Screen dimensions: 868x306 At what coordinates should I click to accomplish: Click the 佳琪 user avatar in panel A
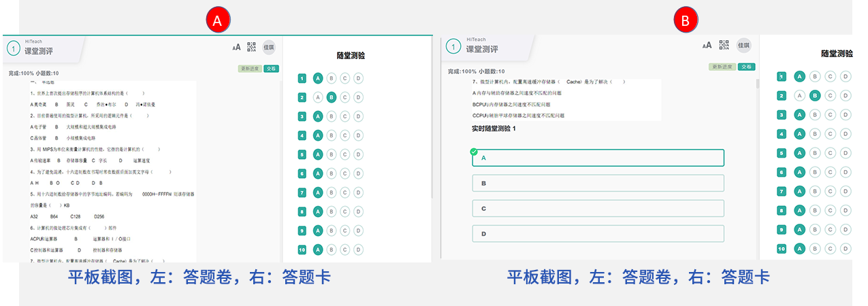click(x=269, y=47)
